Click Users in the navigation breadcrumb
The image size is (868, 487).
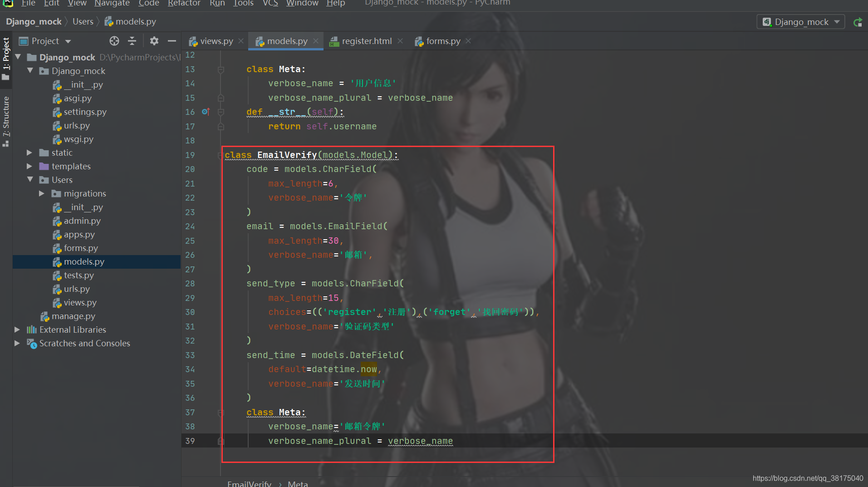click(x=83, y=22)
